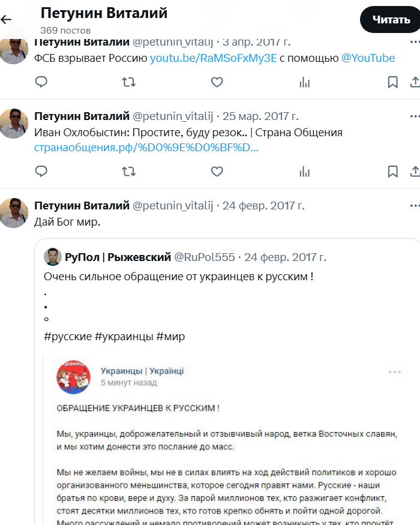
Task: Like the ФСБ взрывает Россию post
Action: point(217,82)
